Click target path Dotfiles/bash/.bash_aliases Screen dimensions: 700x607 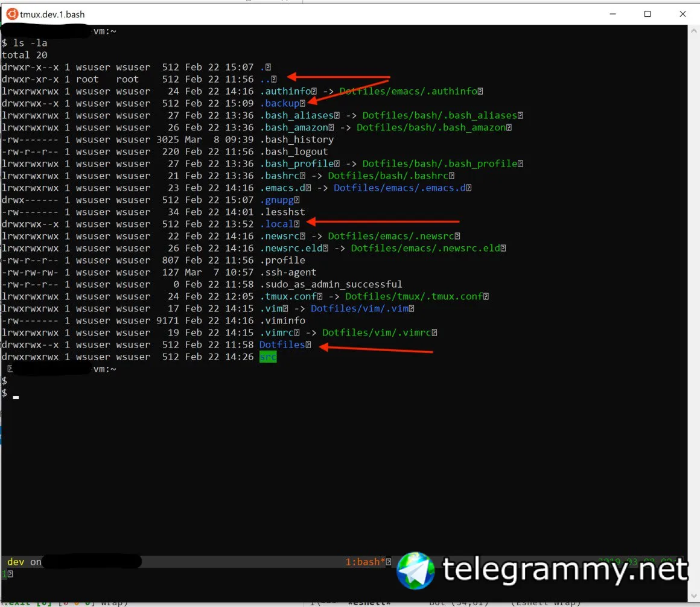pos(440,115)
